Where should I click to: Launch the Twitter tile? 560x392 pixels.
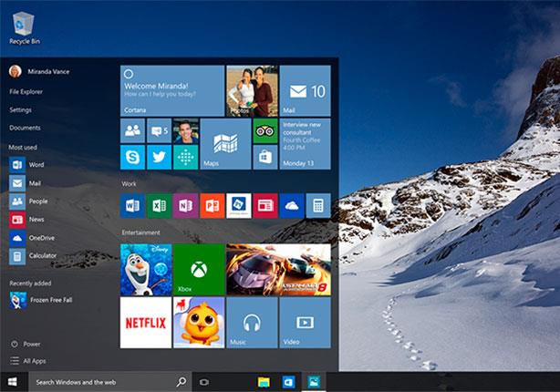point(159,157)
